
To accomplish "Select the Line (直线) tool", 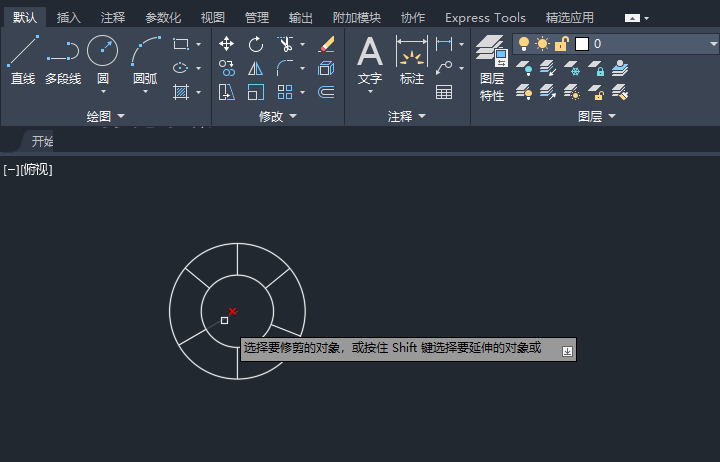I will click(23, 59).
